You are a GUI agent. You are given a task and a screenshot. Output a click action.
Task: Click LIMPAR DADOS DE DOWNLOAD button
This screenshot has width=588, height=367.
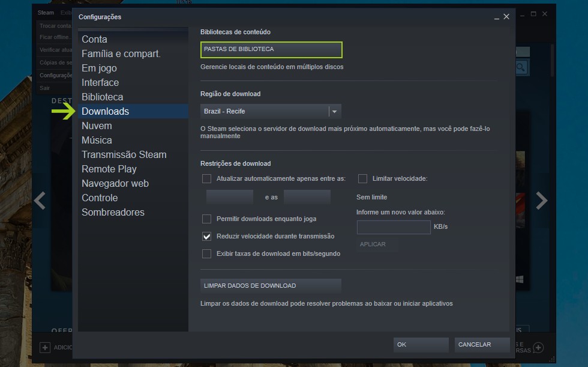[x=271, y=285]
